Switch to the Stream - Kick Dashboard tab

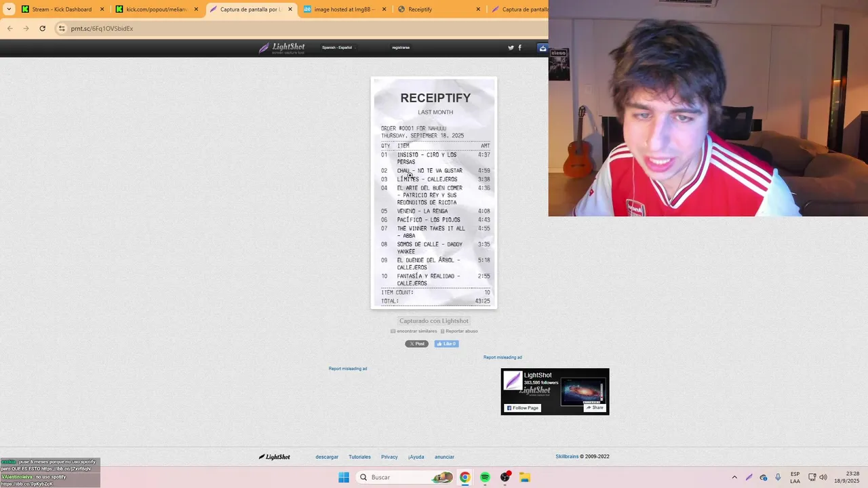(x=62, y=9)
